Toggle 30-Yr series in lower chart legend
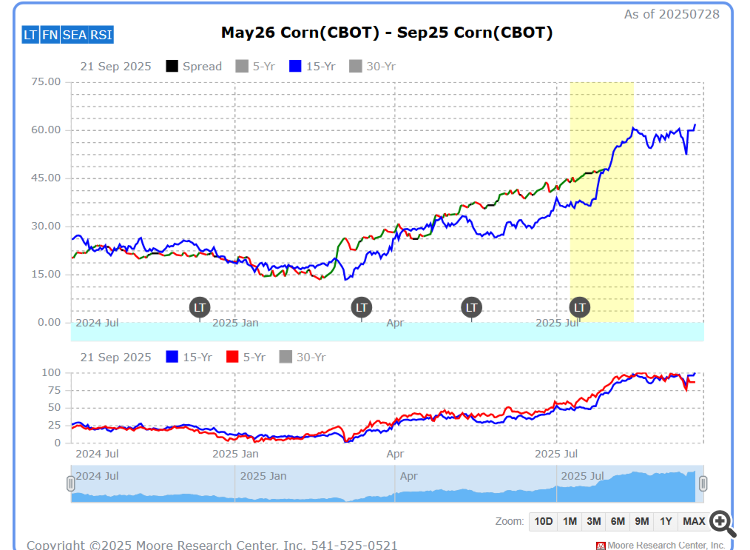The height and width of the screenshot is (550, 750). [x=302, y=357]
